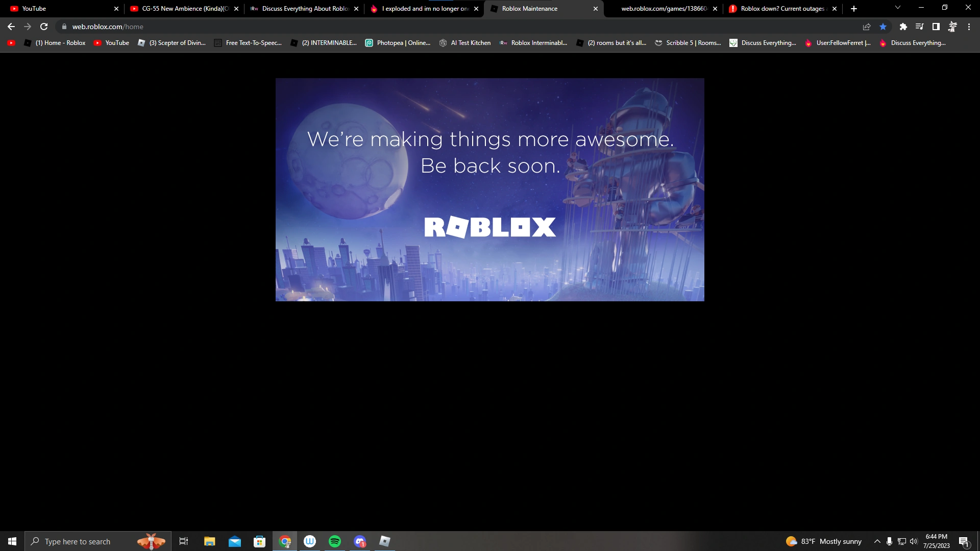
Task: Open the (1) Home - Roblox bookmark
Action: click(x=55, y=43)
